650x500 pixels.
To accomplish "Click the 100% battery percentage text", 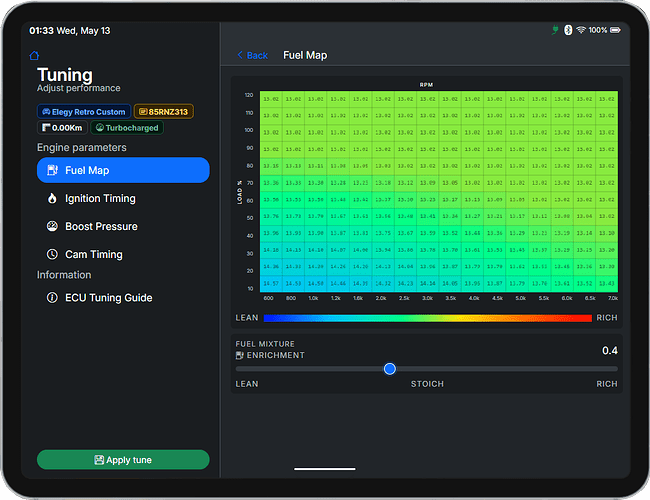I will click(x=597, y=30).
